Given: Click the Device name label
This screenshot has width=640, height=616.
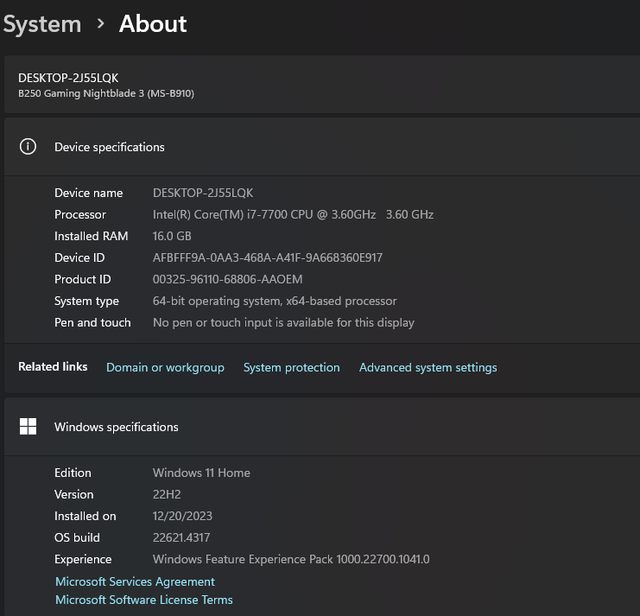Looking at the screenshot, I should point(89,193).
